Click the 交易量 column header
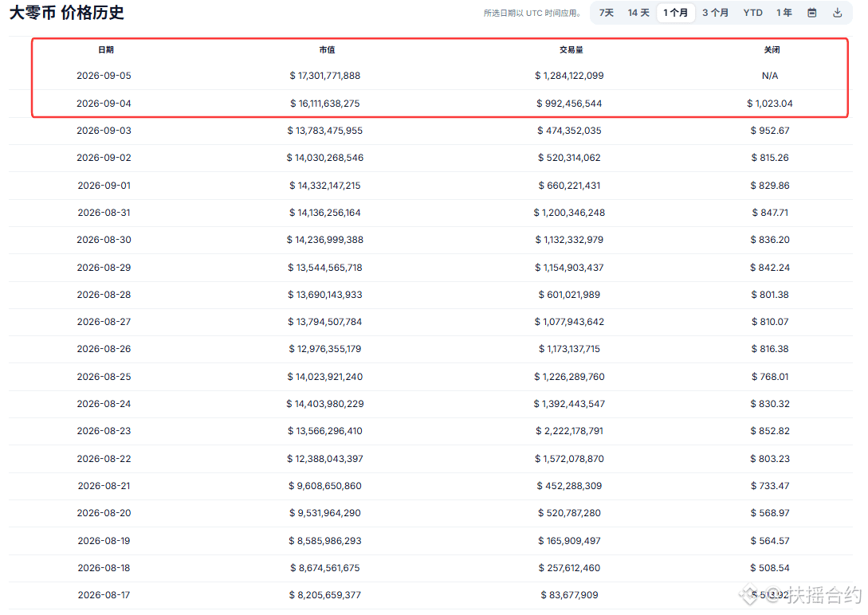The width and height of the screenshot is (868, 615). pyautogui.click(x=571, y=49)
